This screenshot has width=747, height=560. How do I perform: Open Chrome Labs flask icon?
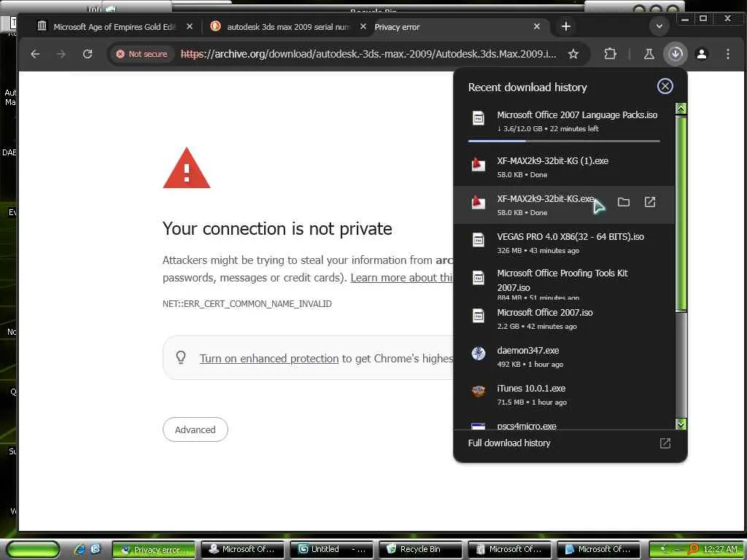click(649, 54)
